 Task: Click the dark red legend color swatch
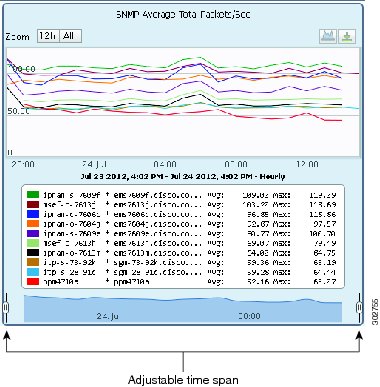pos(33,204)
